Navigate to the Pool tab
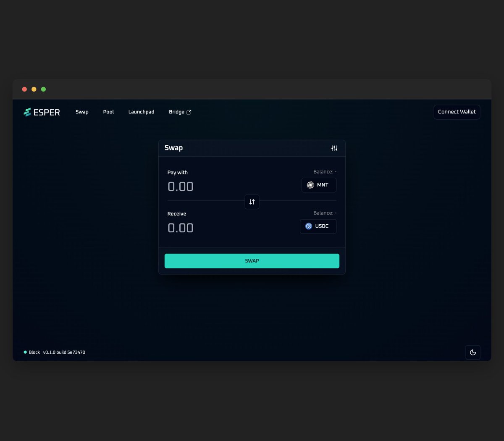Screen dimensions: 504x441 pos(108,112)
